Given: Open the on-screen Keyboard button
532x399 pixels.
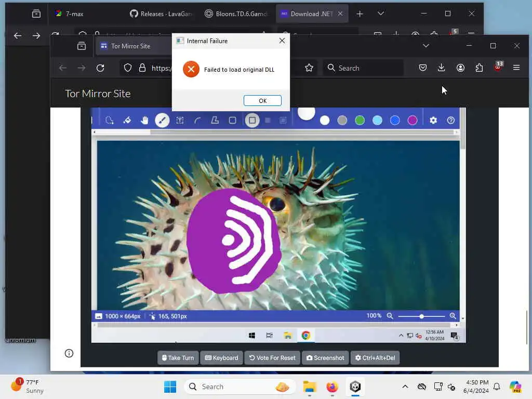Looking at the screenshot, I should click(221, 357).
